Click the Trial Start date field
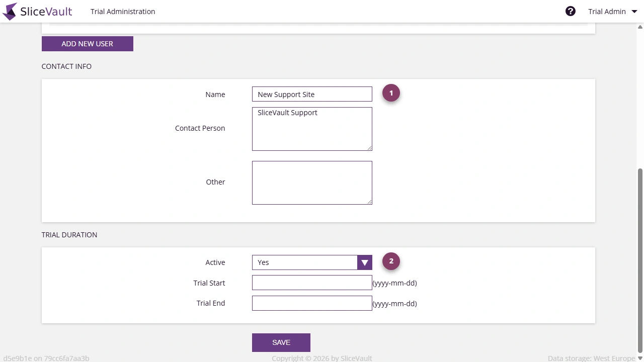This screenshot has height=362, width=644. [x=311, y=283]
